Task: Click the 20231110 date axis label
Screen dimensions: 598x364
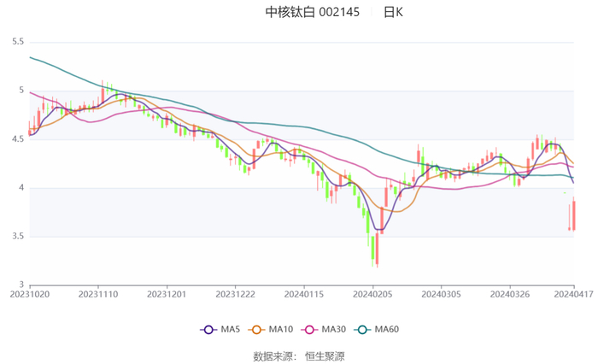Action: (x=98, y=295)
